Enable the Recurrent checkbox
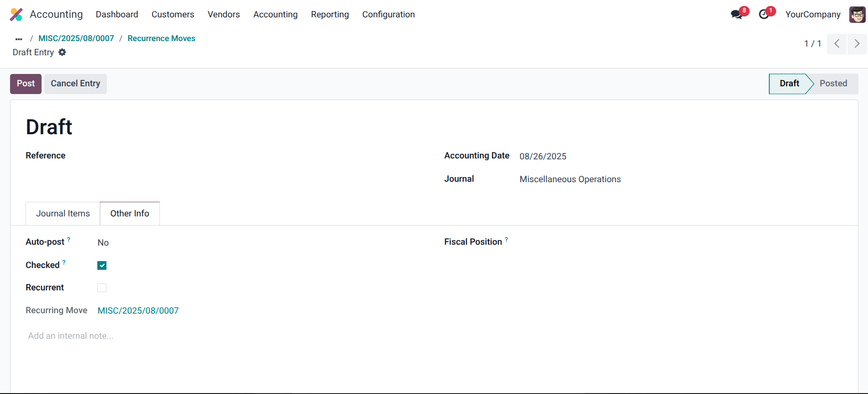The image size is (868, 394). [102, 288]
